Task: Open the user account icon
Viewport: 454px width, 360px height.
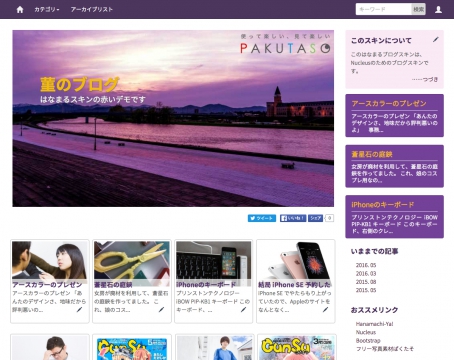Action: pyautogui.click(x=438, y=9)
